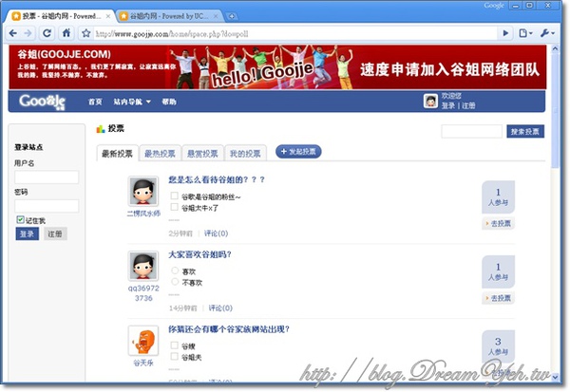Open the username link qq369723736
This screenshot has height=392, width=570.
tap(143, 293)
